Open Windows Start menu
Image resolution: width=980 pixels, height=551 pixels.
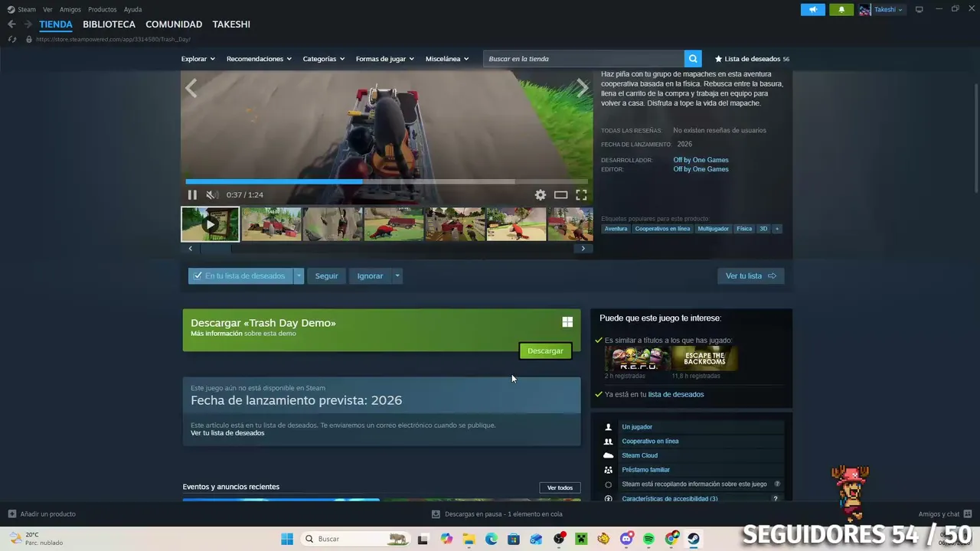pyautogui.click(x=287, y=539)
